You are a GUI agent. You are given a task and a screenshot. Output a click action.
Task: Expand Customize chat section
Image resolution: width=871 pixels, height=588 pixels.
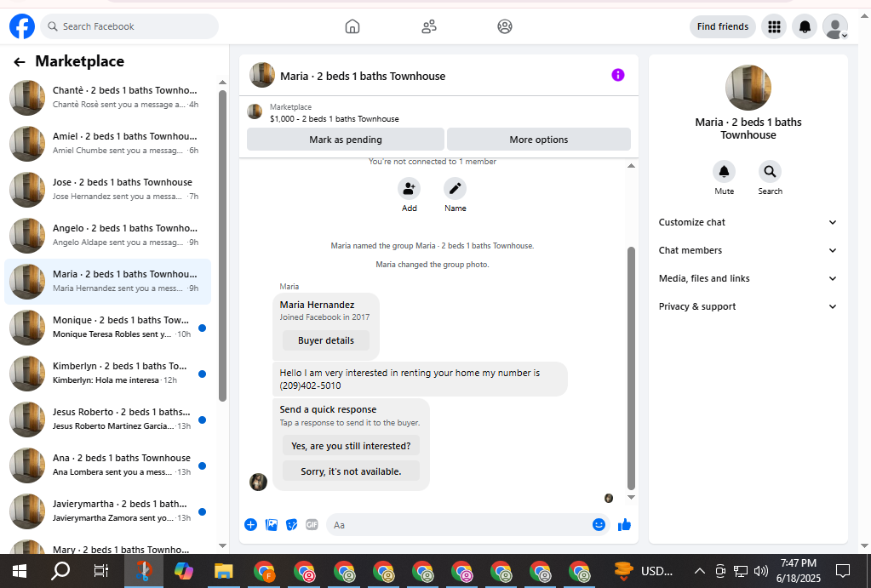[748, 222]
